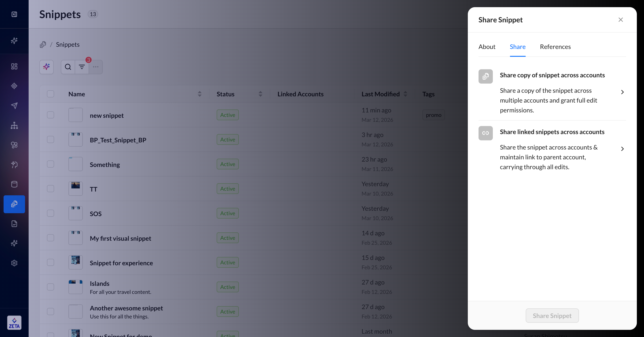Select checkbox next to Islands snippet
This screenshot has width=644, height=337.
point(51,287)
